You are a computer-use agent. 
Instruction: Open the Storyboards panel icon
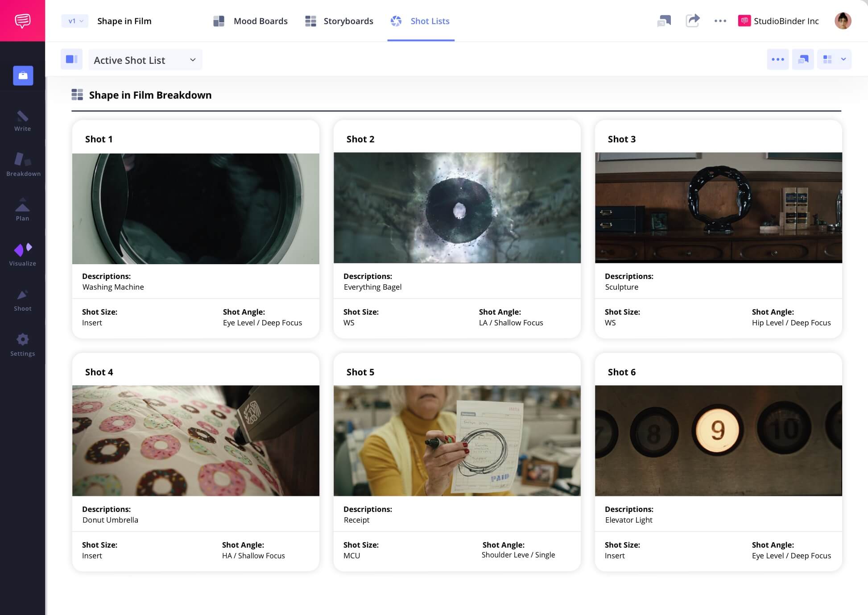point(310,21)
